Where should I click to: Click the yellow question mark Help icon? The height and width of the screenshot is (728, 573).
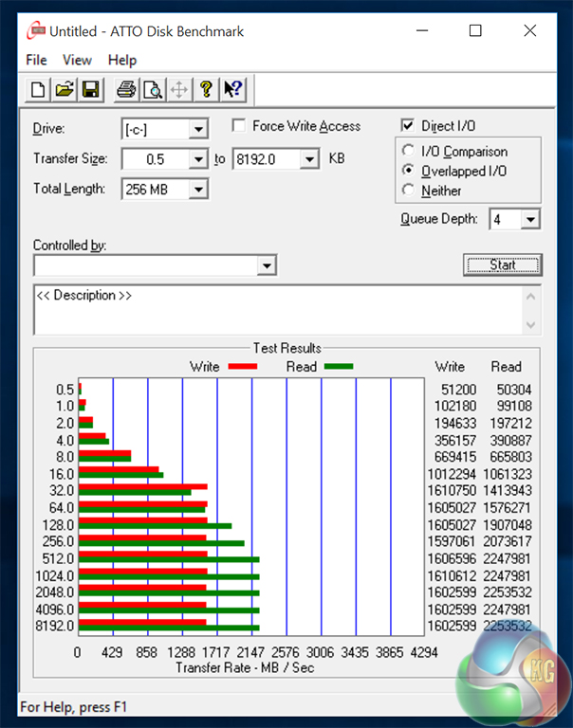[x=206, y=89]
